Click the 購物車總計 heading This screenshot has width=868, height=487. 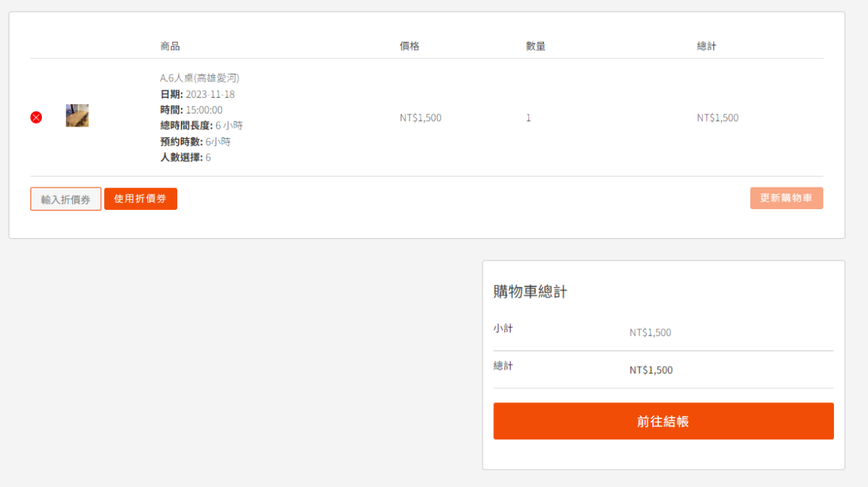click(x=530, y=292)
